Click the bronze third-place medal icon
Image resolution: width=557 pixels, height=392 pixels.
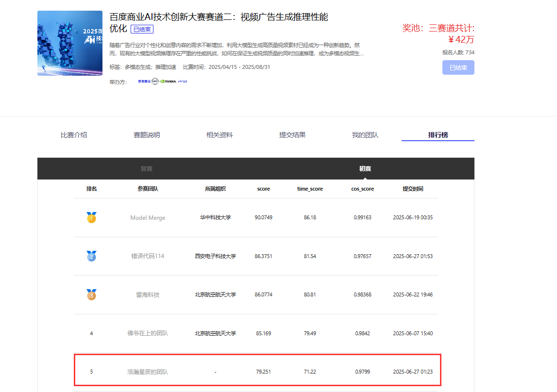91,294
